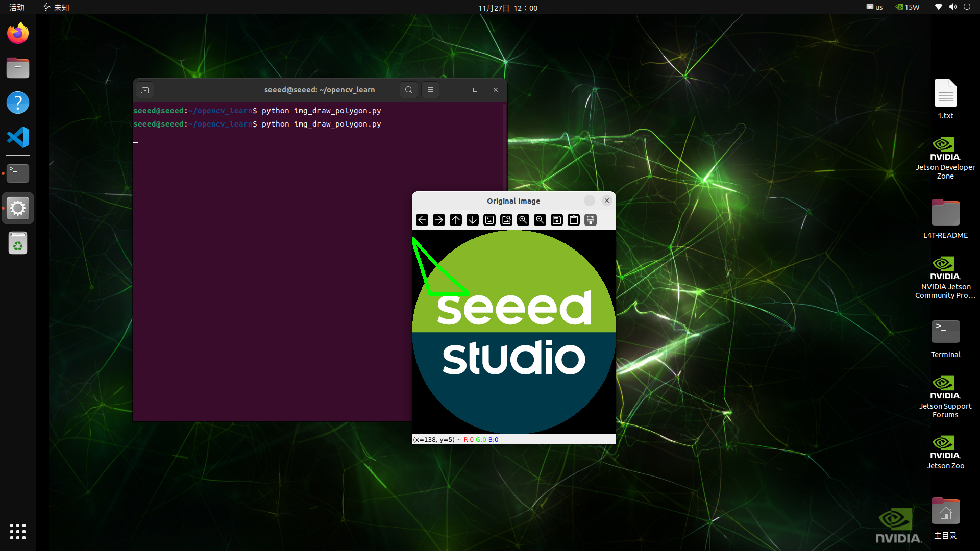Reset image to original size (zoom x1)
This screenshot has width=980, height=551.
(489, 220)
